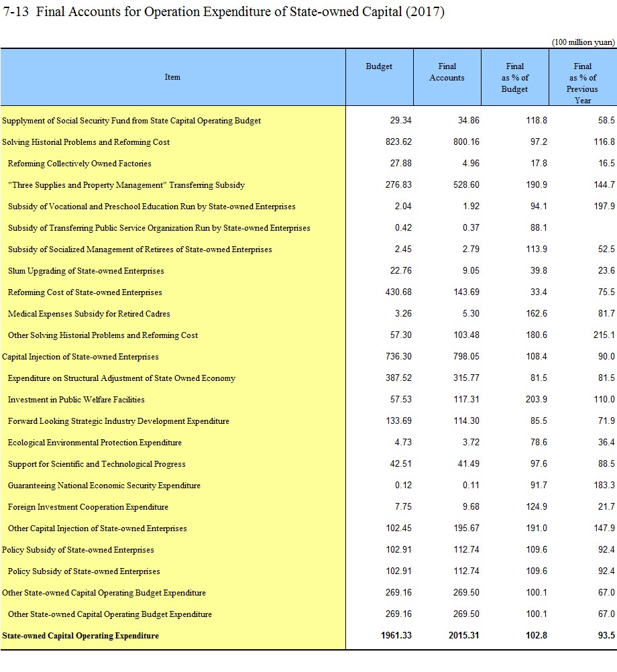Screen dimensions: 617x672
Task: Select budget value 0.42
Action: coord(403,227)
